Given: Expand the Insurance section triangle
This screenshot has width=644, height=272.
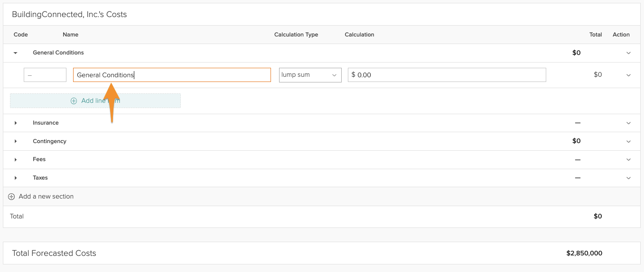Looking at the screenshot, I should [x=16, y=123].
